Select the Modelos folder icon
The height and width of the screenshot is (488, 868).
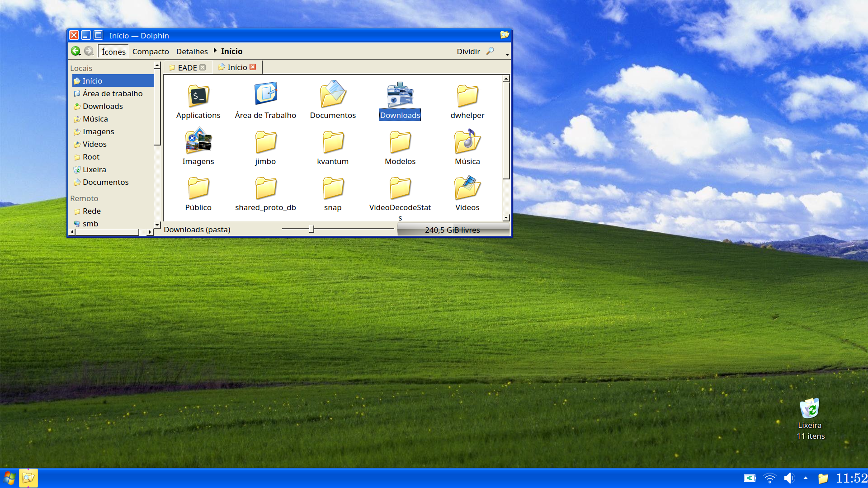pos(400,142)
